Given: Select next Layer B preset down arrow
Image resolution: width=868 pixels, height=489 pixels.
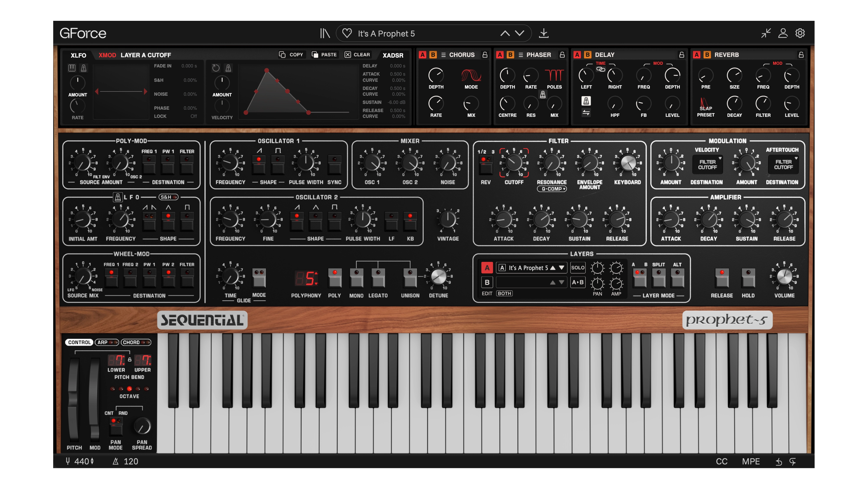Looking at the screenshot, I should (x=561, y=283).
